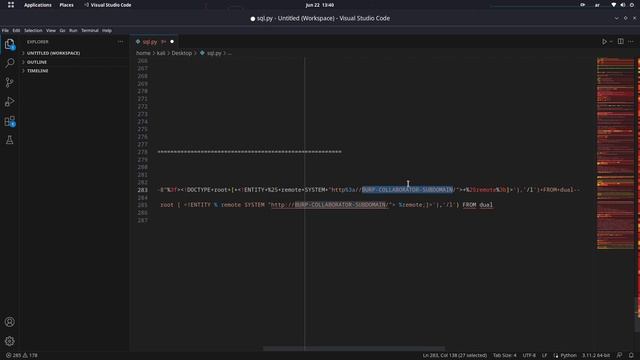Open the Help menu
The height and width of the screenshot is (360, 640).
coord(107,30)
